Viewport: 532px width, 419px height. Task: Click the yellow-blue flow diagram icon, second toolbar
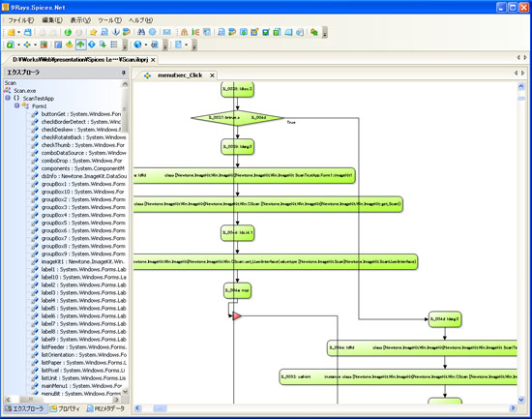[x=27, y=45]
